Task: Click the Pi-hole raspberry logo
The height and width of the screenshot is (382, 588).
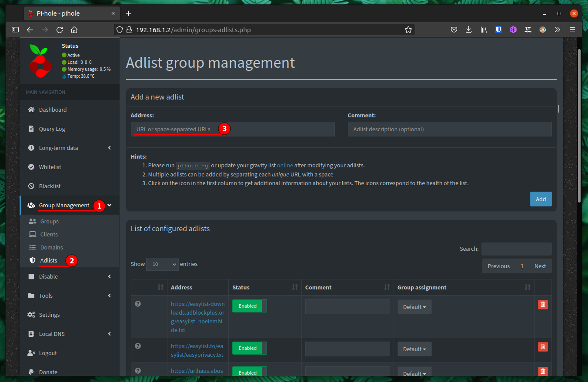Action: coord(40,60)
